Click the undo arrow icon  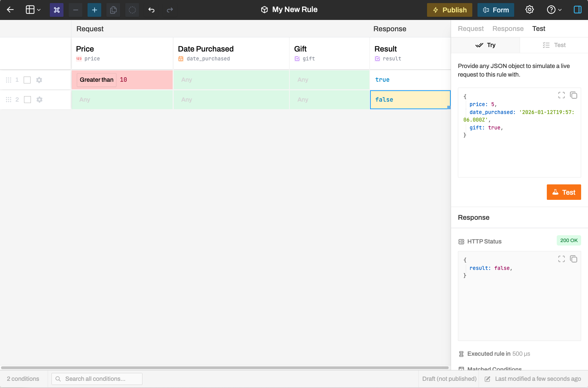(151, 10)
